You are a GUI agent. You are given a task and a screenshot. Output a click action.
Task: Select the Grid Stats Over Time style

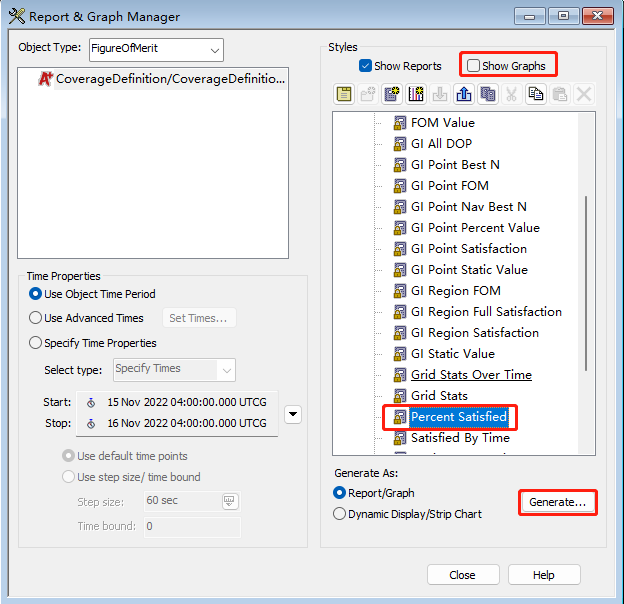coord(470,375)
